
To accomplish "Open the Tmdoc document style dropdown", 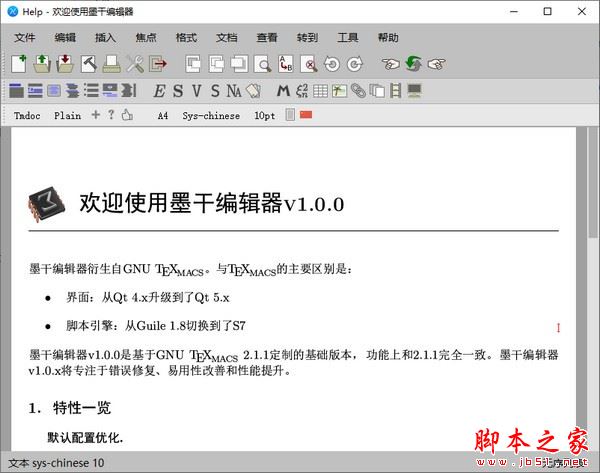I will [x=27, y=116].
